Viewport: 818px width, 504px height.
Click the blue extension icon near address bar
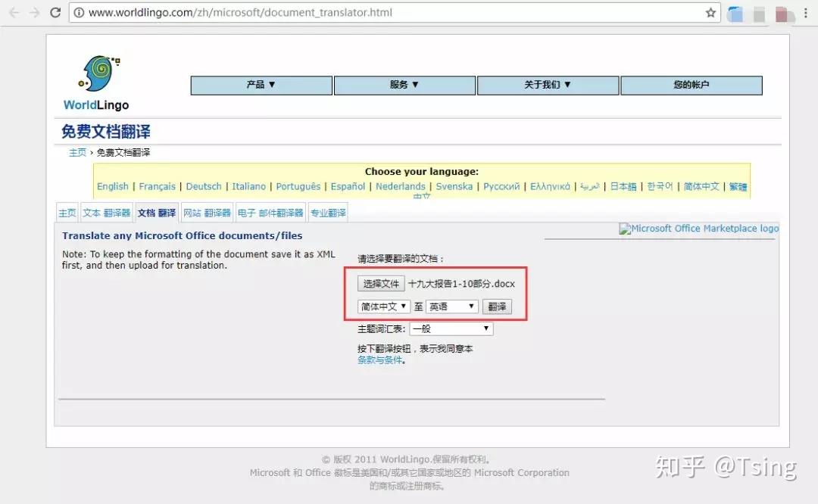point(734,12)
